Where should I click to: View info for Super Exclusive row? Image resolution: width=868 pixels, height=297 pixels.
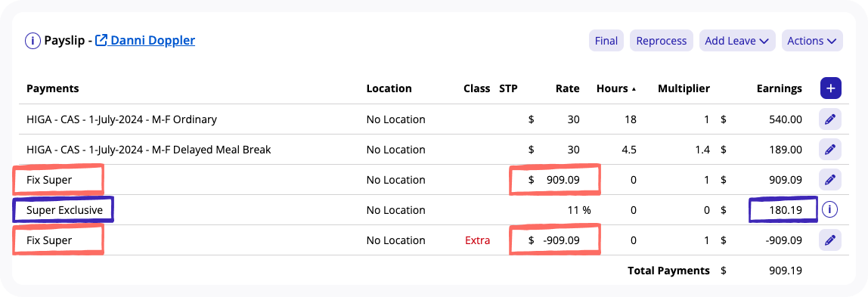point(829,209)
